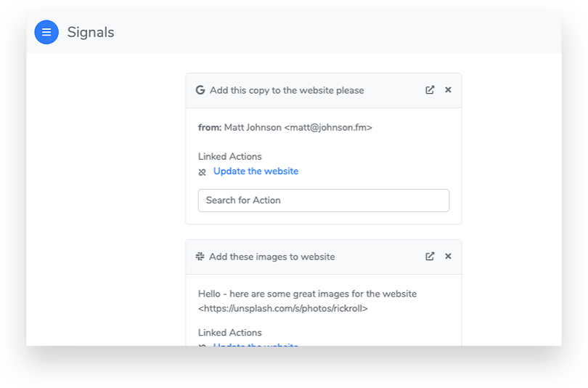Open the Google signal in external window
The image size is (588, 388).
click(x=430, y=90)
